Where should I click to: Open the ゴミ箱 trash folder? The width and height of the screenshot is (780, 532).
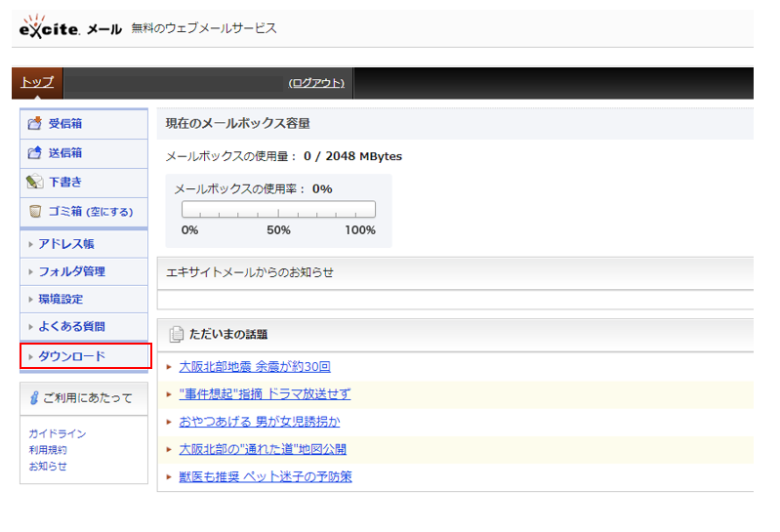(65, 211)
